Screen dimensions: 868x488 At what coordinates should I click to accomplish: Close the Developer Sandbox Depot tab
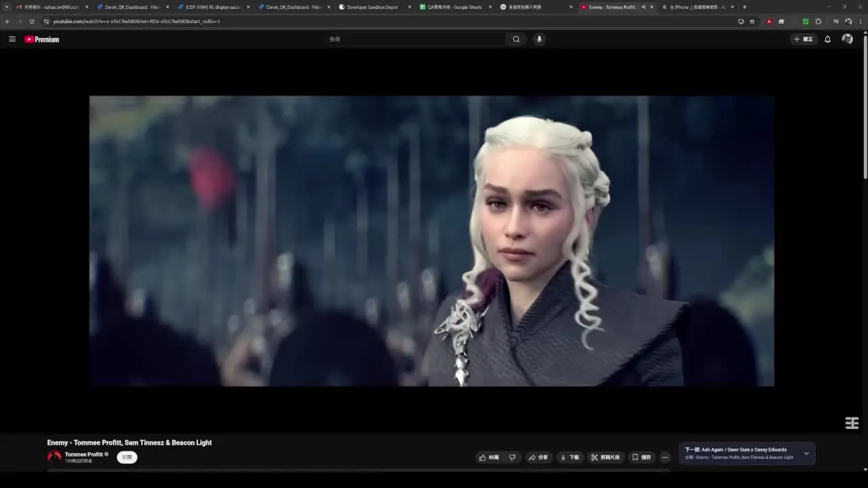point(410,7)
